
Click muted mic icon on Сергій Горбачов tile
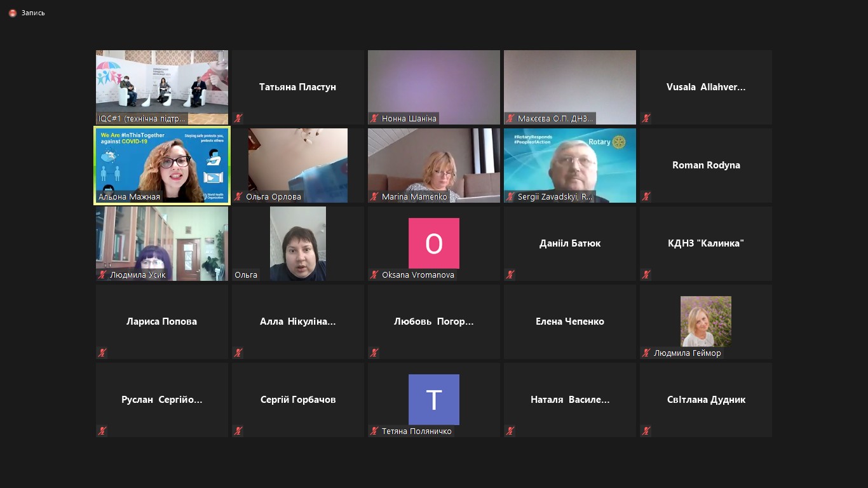(238, 431)
